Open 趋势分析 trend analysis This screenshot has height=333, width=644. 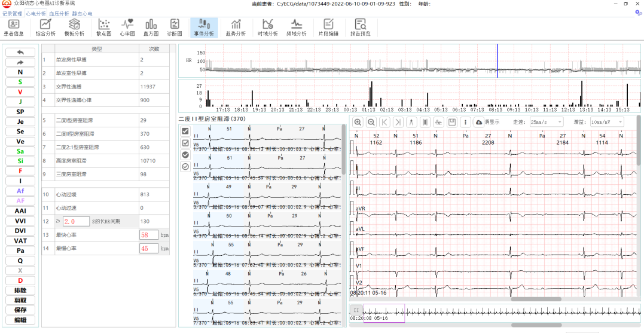tap(236, 28)
